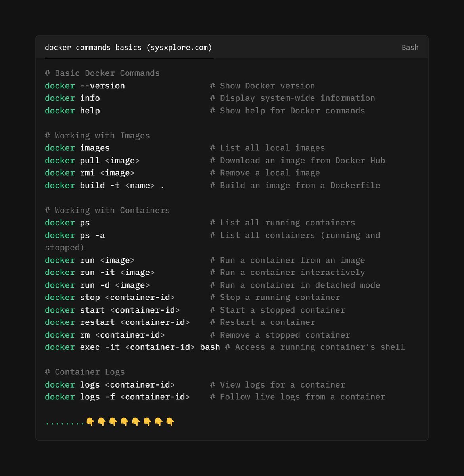This screenshot has width=464, height=476.
Task: Click the '# Show help for Docker commands' comment
Action: tap(288, 111)
